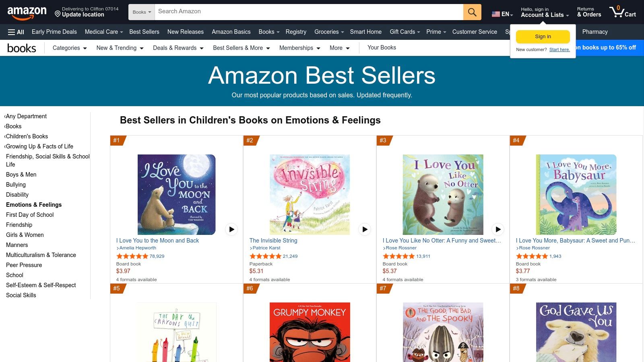The height and width of the screenshot is (362, 644).
Task: Click star rating for The Invisible String
Action: 265,256
